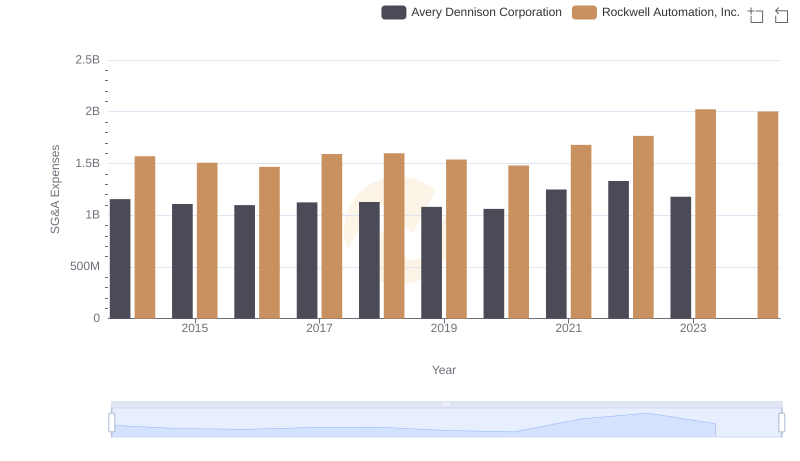Screen dimensions: 800x461
Task: Click the Rockwell Automation bar for 2022
Action: click(x=643, y=227)
